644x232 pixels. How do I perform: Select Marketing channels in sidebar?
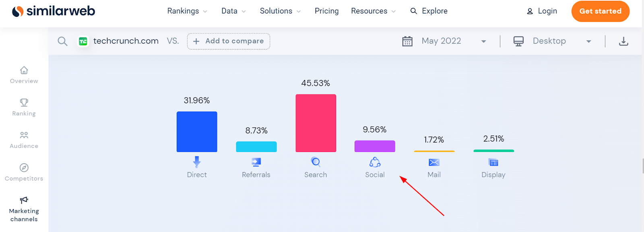tap(24, 209)
